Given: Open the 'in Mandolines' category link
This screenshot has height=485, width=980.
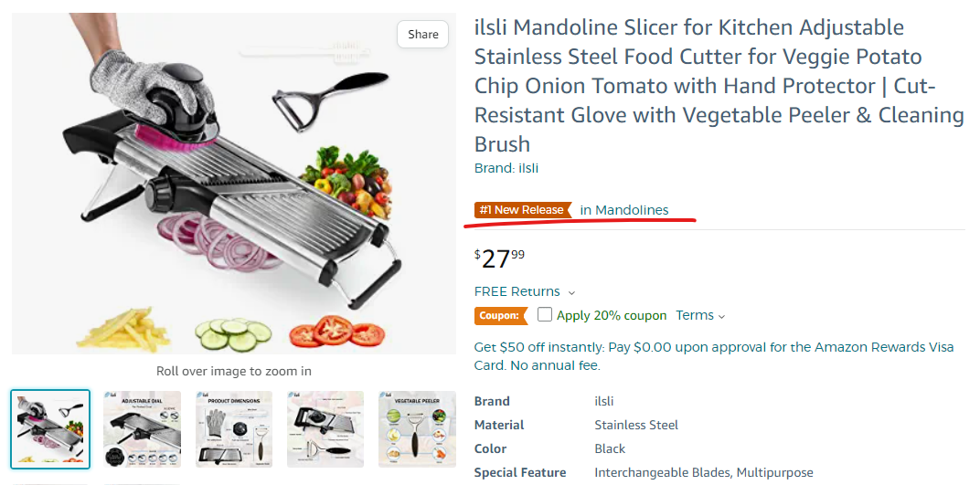Looking at the screenshot, I should tap(624, 210).
